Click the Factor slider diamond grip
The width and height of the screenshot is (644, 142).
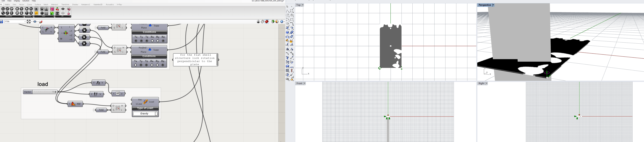point(56,92)
